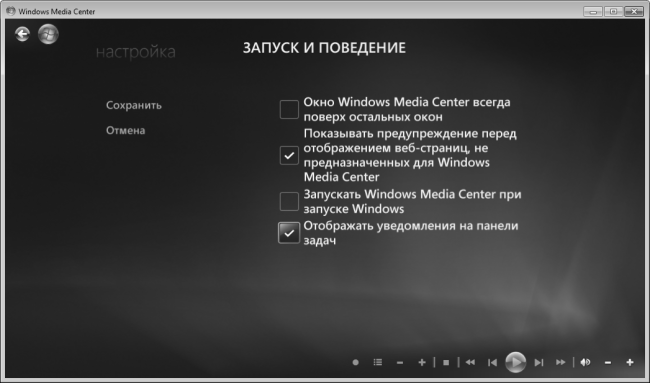Stop playback with the stop button
The image size is (650, 383).
coord(446,363)
